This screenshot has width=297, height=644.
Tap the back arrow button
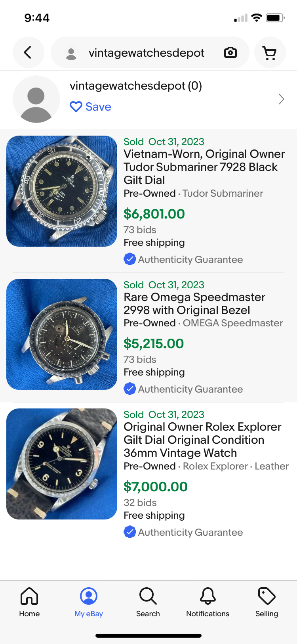pos(28,52)
